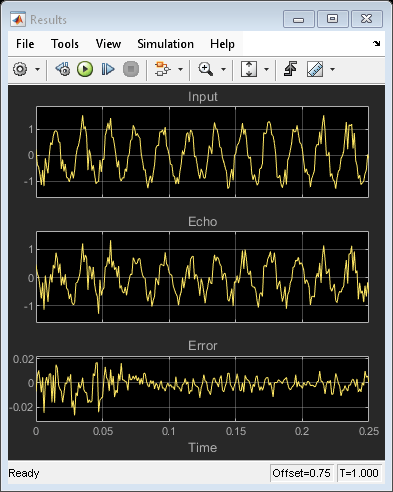Expand the Zoom tool dropdown arrow
This screenshot has width=393, height=492.
click(223, 70)
